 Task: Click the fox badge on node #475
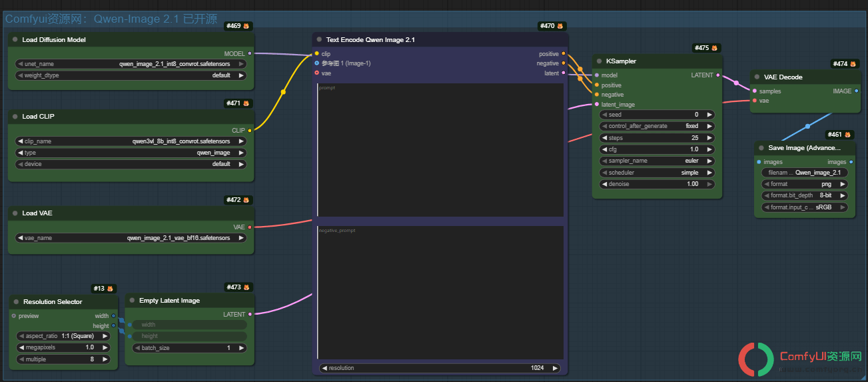pos(715,48)
